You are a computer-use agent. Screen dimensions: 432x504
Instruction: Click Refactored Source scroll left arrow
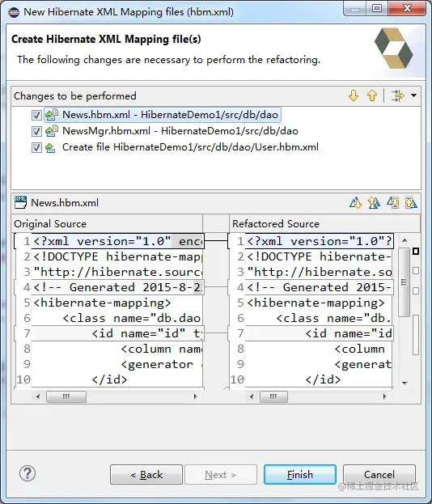coord(252,396)
